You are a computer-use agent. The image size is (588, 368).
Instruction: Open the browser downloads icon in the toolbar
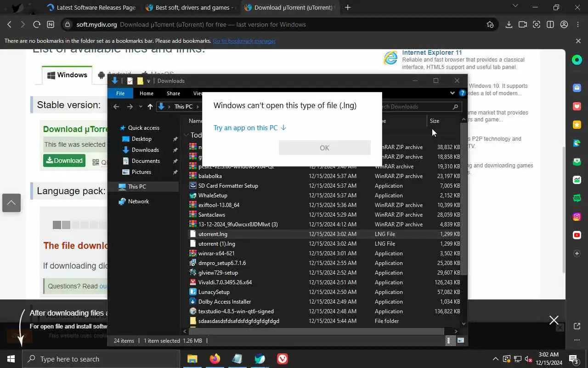click(509, 24)
